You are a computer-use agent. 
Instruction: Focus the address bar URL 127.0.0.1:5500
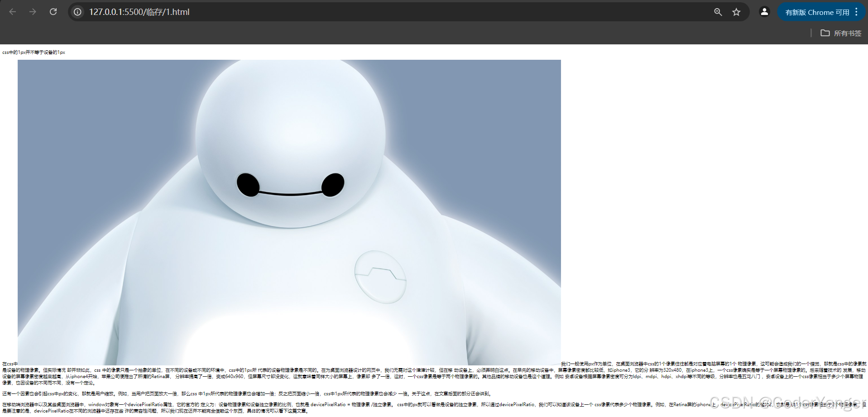click(139, 12)
